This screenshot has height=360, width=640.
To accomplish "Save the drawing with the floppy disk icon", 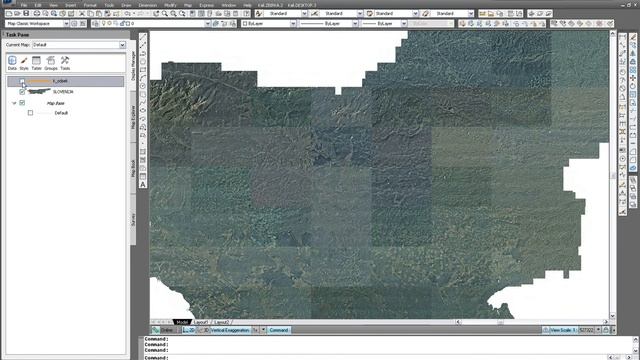I will [26, 13].
